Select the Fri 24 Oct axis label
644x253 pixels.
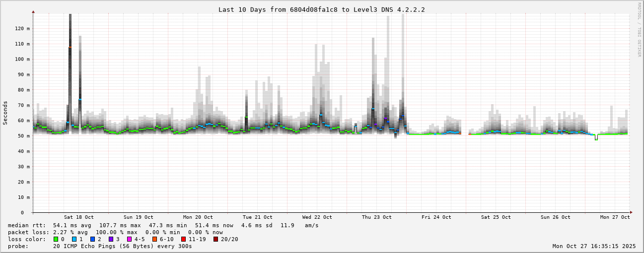pyautogui.click(x=436, y=217)
